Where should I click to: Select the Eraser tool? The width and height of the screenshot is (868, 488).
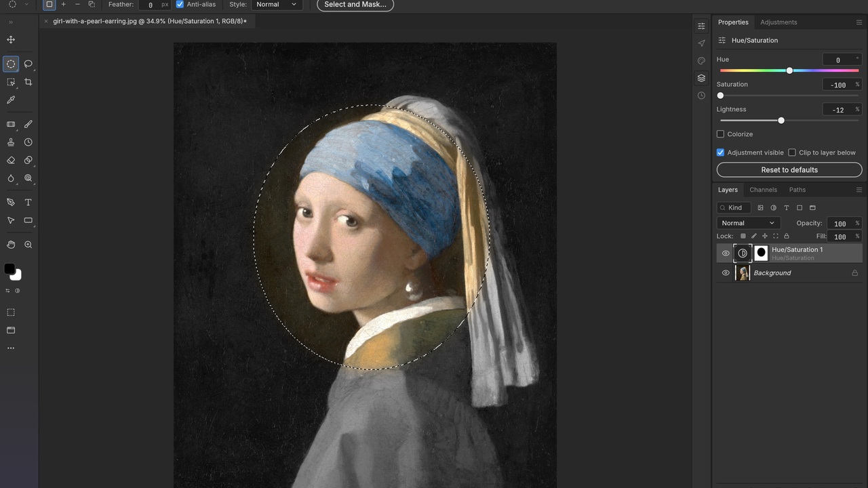[11, 161]
